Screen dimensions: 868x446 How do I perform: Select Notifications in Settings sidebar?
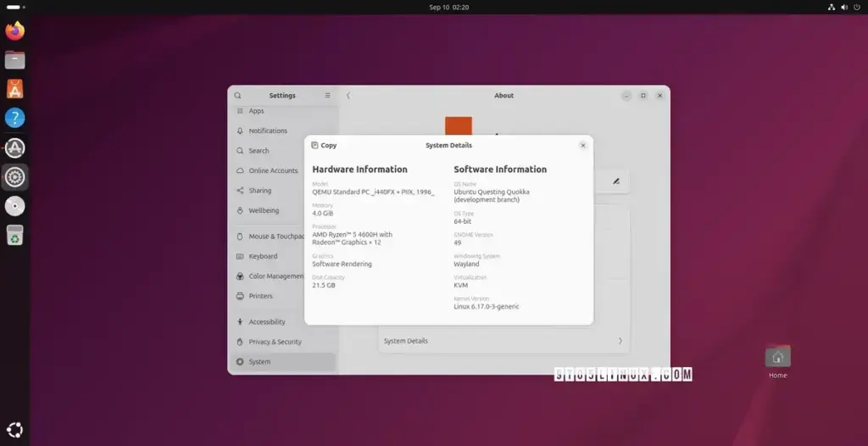(x=282, y=131)
